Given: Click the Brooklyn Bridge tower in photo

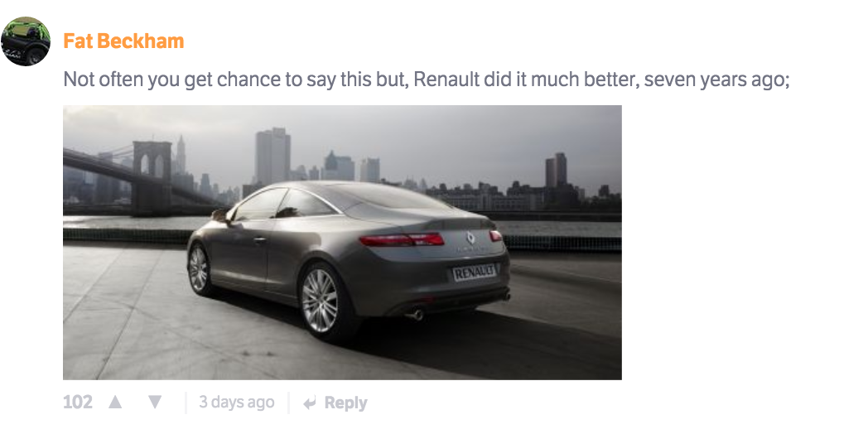Looking at the screenshot, I should (x=151, y=177).
